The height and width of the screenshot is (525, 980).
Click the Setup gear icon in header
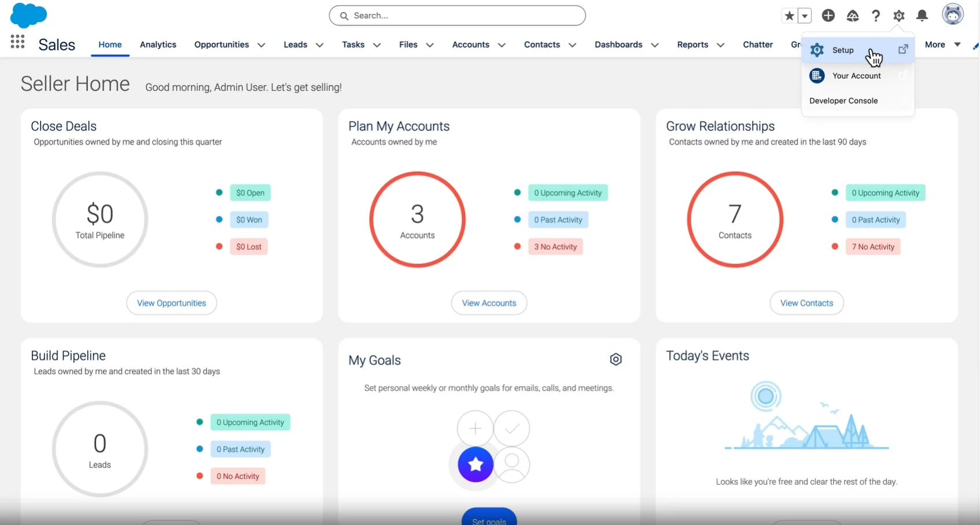pos(898,16)
